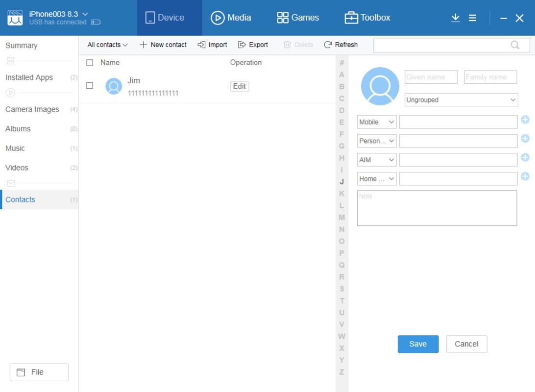
Task: Refresh the contacts list
Action: [x=340, y=45]
